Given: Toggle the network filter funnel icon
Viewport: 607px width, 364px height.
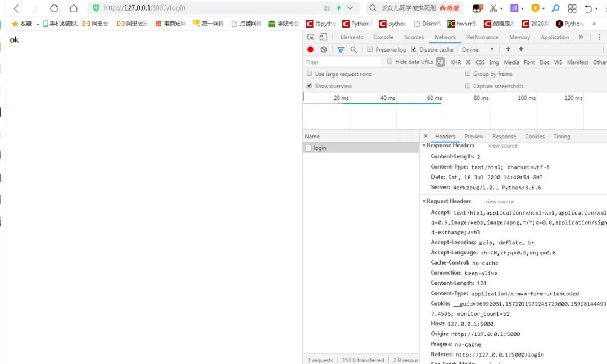Looking at the screenshot, I should (x=341, y=49).
